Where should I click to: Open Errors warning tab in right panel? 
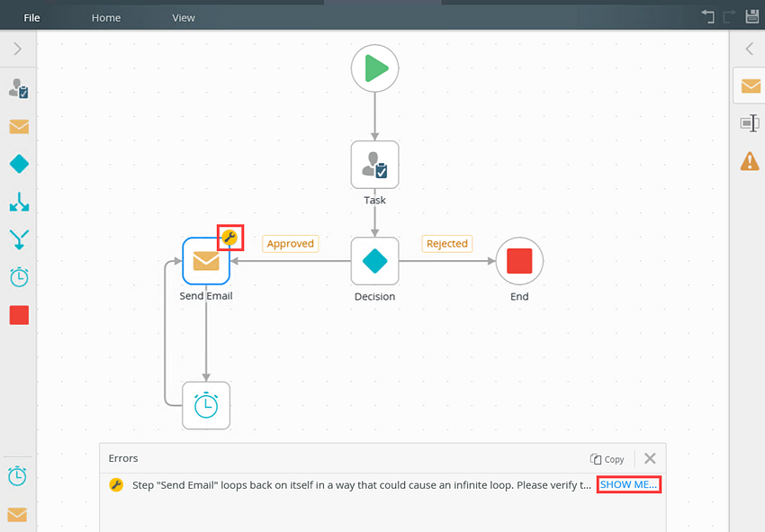[750, 161]
